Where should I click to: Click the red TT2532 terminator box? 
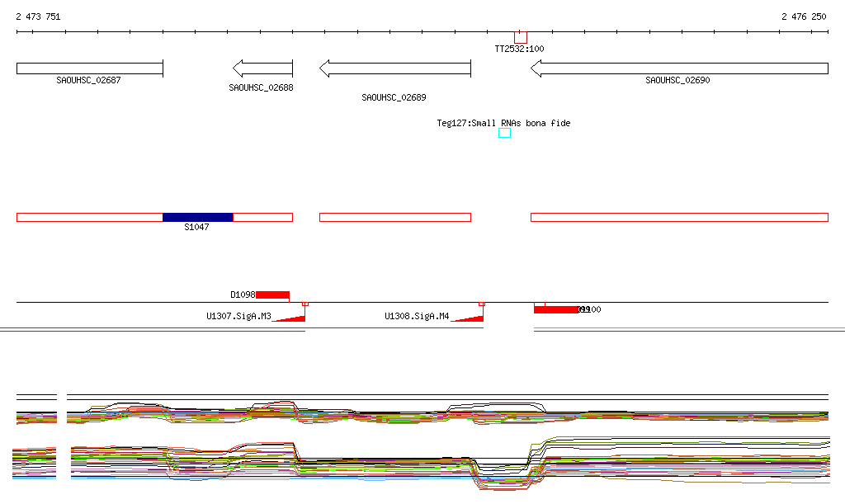tap(520, 37)
